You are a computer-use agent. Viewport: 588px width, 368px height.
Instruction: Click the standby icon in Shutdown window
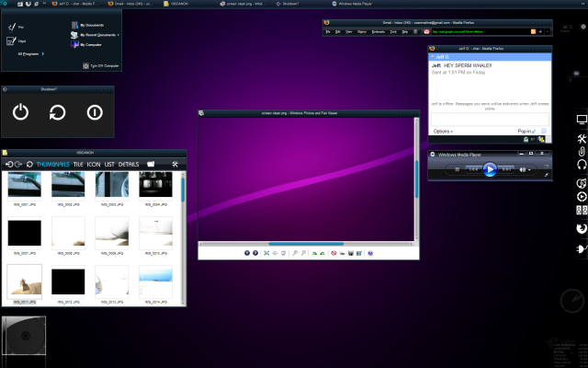point(95,112)
